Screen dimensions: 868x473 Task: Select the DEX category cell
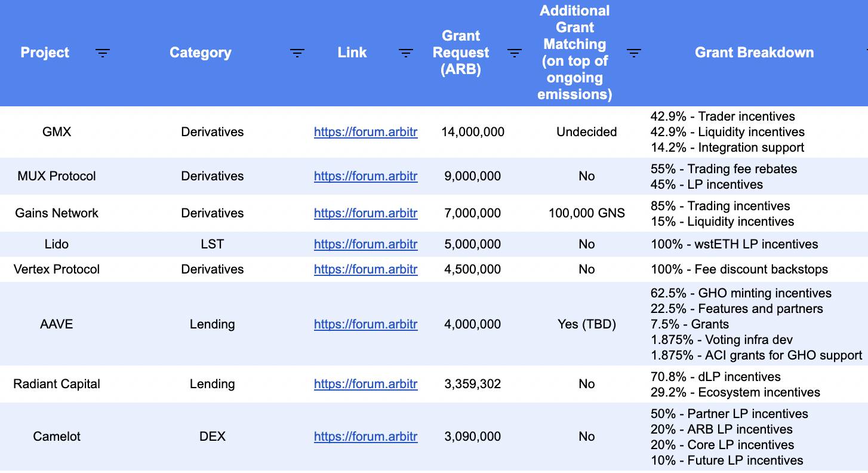point(212,437)
